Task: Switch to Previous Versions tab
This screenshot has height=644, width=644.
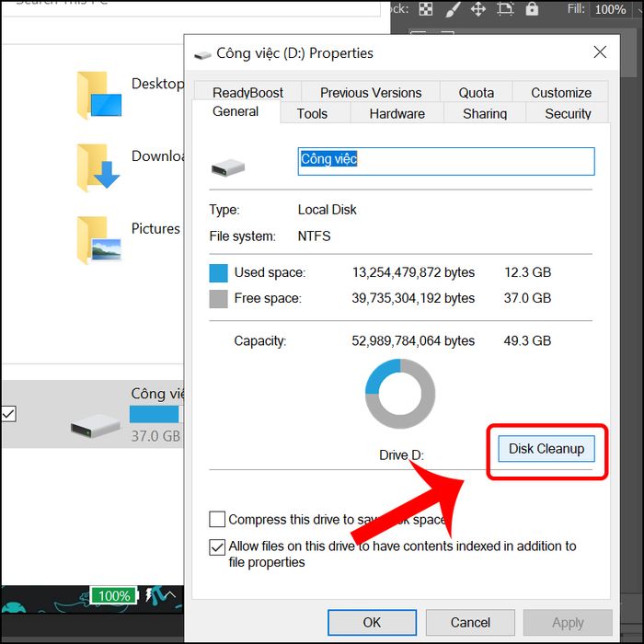Action: pyautogui.click(x=371, y=92)
